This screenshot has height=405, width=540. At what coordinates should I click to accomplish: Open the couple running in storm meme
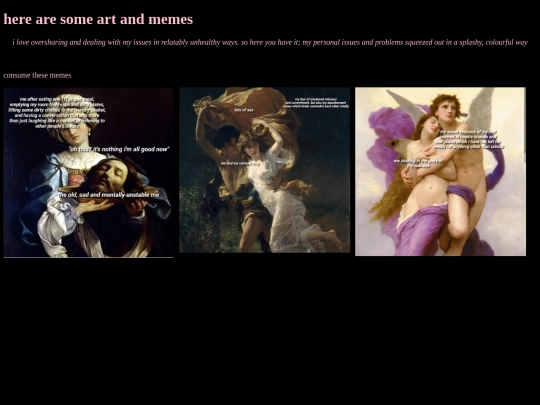[x=264, y=170]
